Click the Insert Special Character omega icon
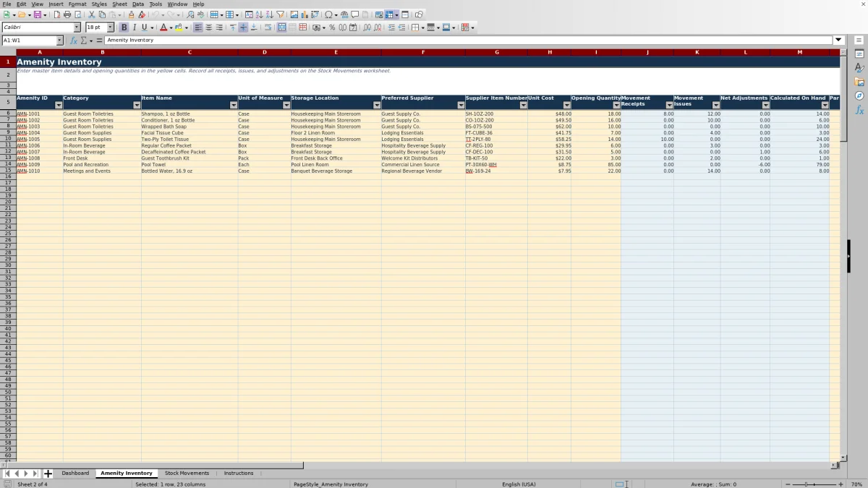 tap(328, 14)
